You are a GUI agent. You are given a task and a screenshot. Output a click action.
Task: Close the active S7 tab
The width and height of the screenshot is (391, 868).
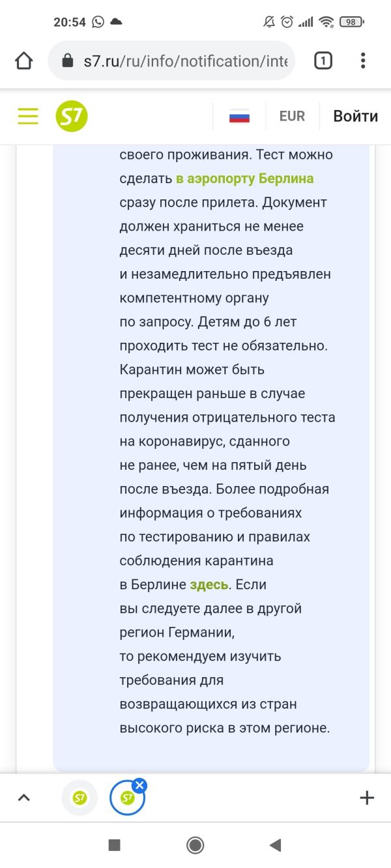point(139,785)
